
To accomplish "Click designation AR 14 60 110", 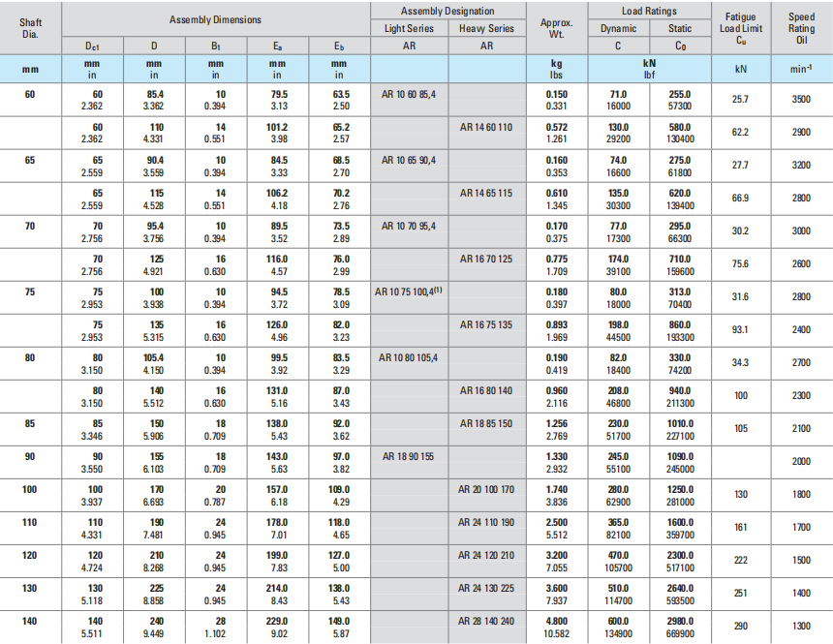I will click(x=486, y=127).
